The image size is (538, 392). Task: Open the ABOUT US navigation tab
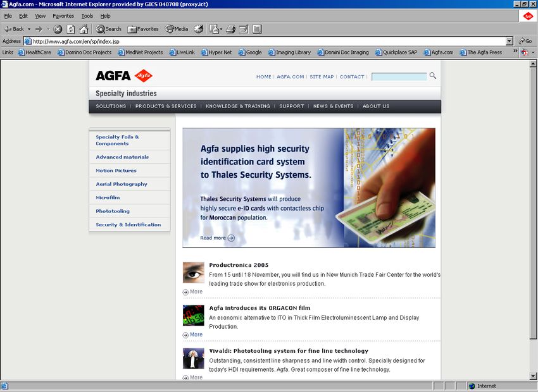coord(376,106)
